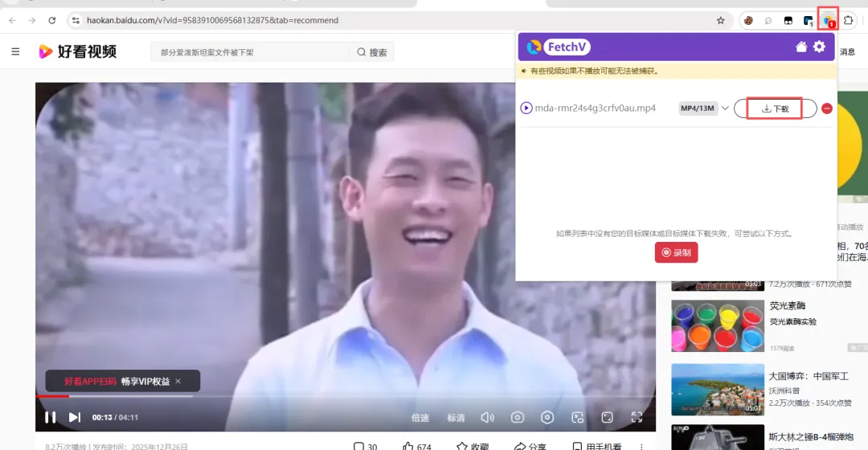Open the 荧光素酶 colored cups thumbnail
This screenshot has width=868, height=450.
tap(718, 326)
